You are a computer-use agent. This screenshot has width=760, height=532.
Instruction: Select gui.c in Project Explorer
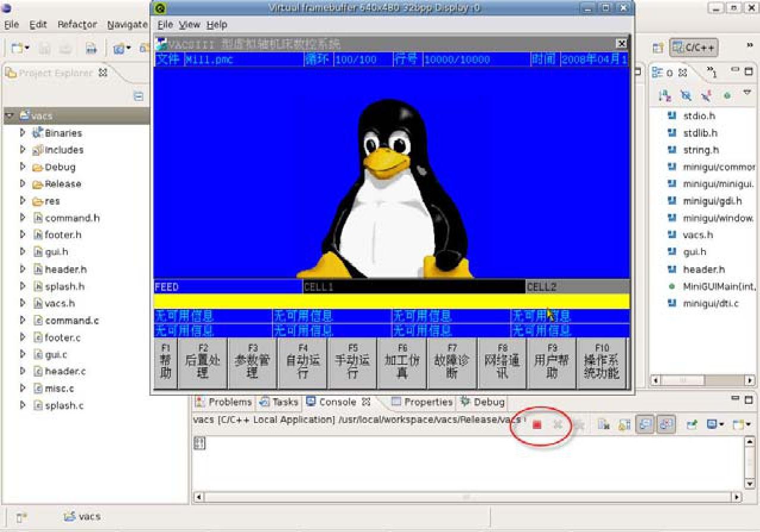55,355
